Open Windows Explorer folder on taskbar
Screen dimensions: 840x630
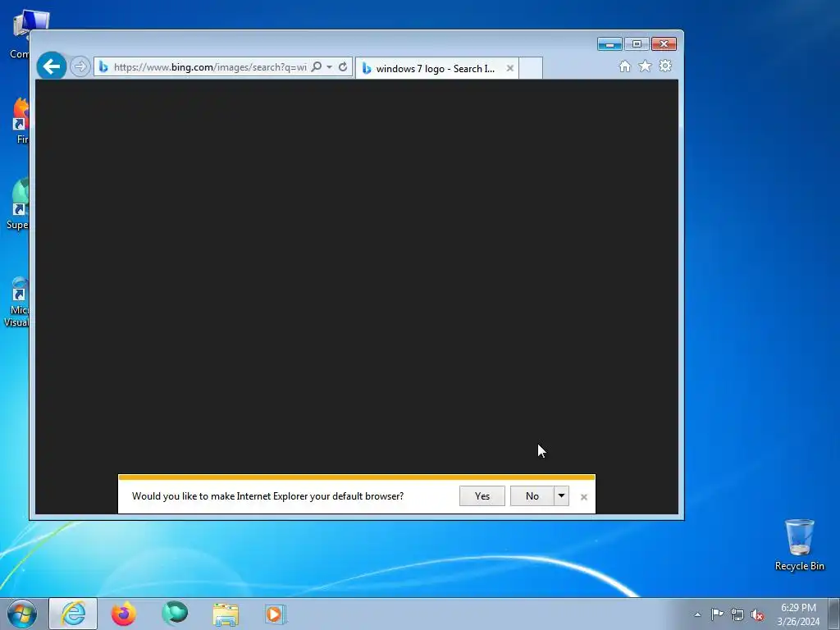coord(226,614)
